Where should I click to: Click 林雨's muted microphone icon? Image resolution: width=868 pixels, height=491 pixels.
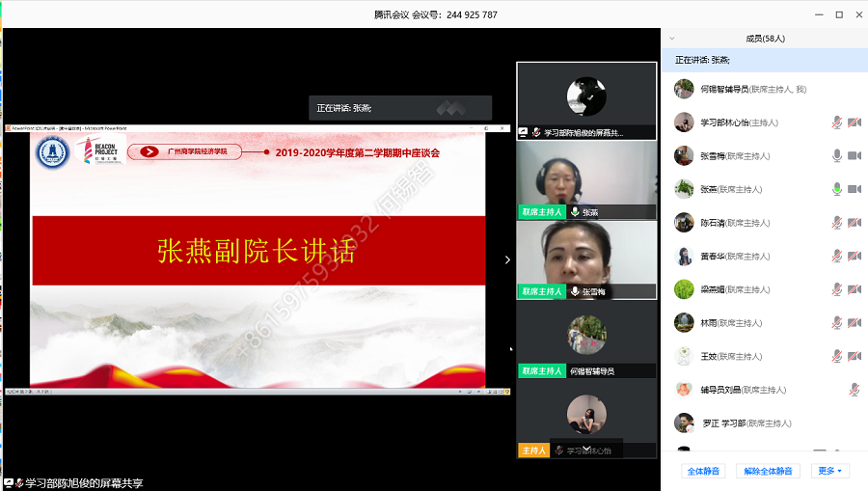[x=837, y=323]
